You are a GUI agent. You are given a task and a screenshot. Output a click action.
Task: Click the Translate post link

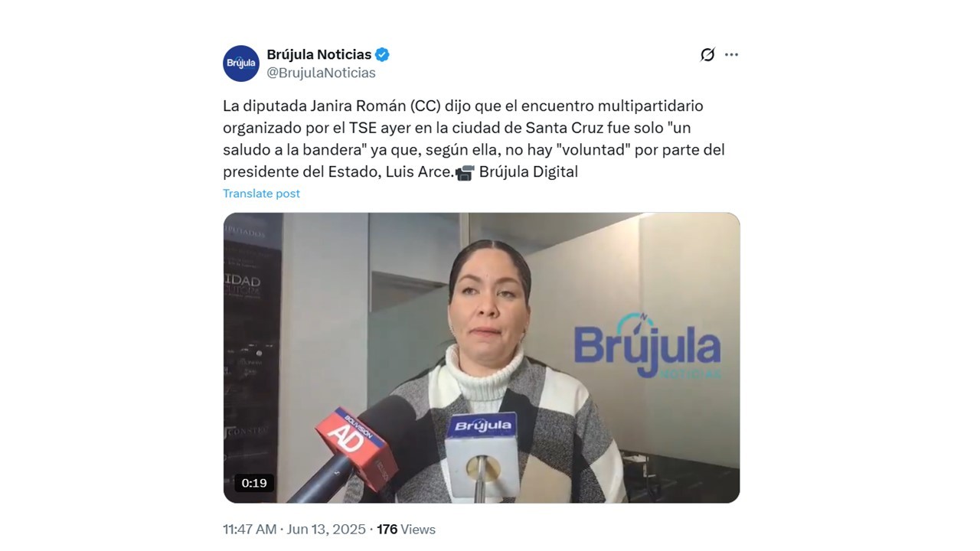(x=261, y=194)
